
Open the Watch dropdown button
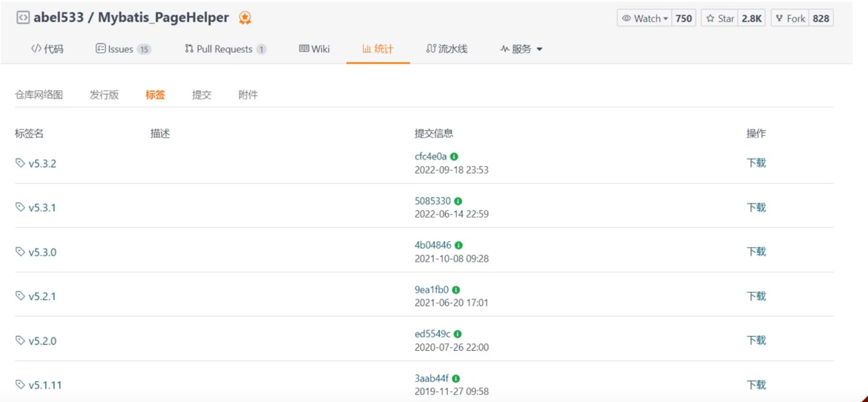tap(644, 18)
